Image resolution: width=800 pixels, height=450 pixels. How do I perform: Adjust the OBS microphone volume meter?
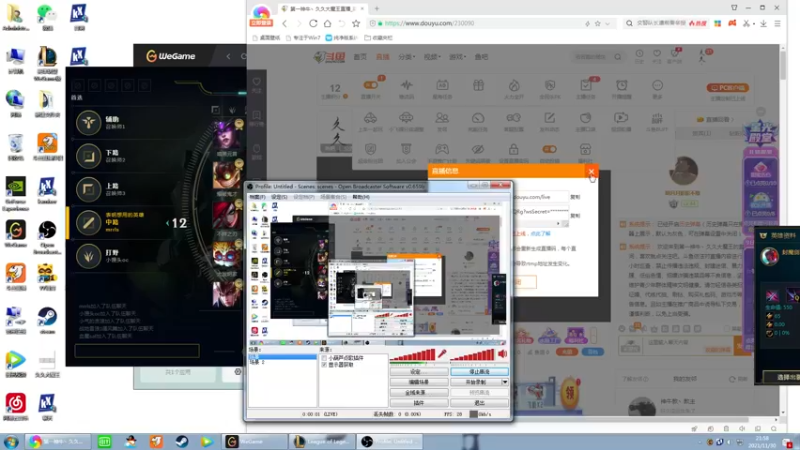click(x=413, y=355)
